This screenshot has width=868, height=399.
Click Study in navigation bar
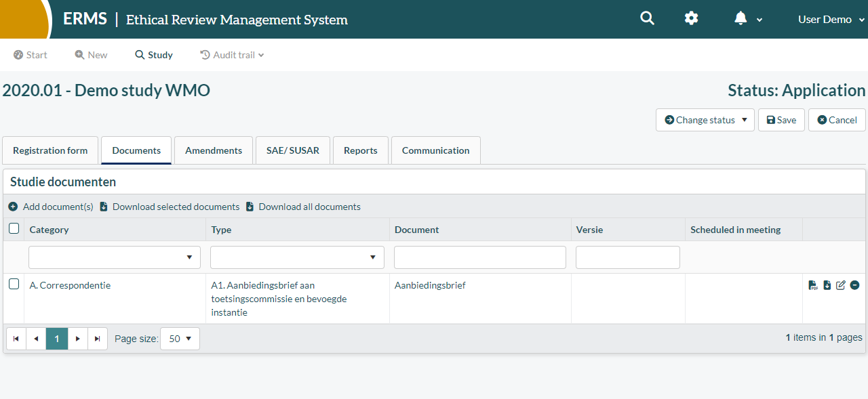point(154,55)
